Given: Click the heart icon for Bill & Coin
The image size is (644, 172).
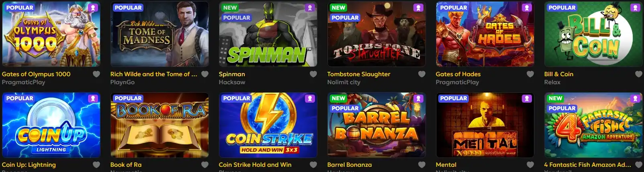Looking at the screenshot, I should [x=639, y=74].
